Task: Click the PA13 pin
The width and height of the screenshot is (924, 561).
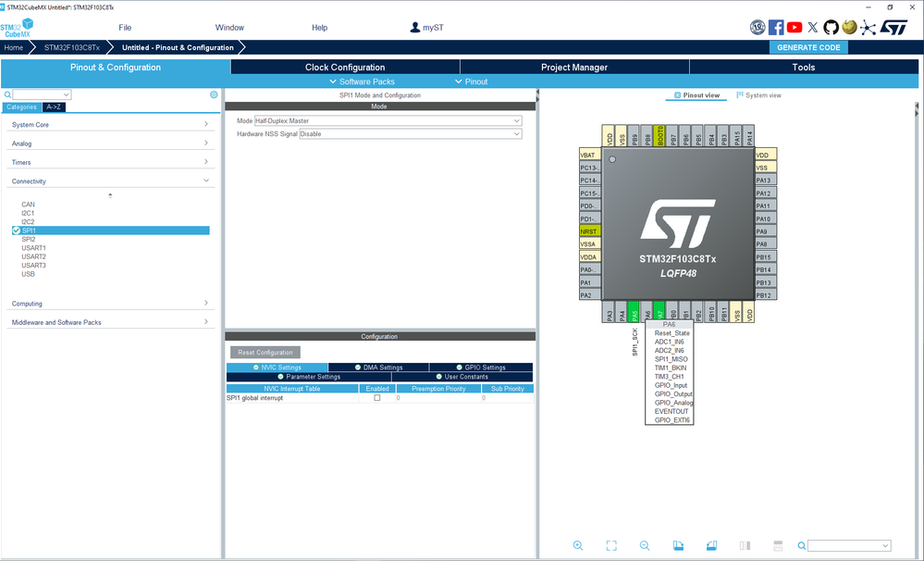Action: pos(766,180)
